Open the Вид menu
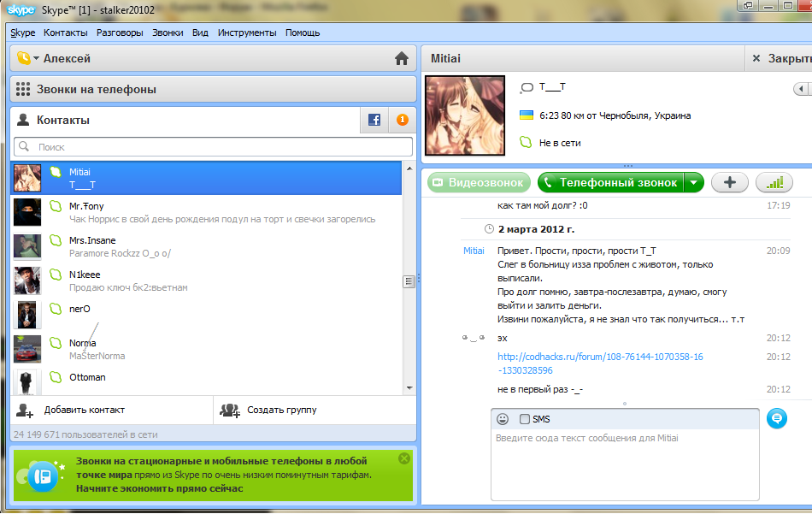The height and width of the screenshot is (514, 812). tap(200, 32)
